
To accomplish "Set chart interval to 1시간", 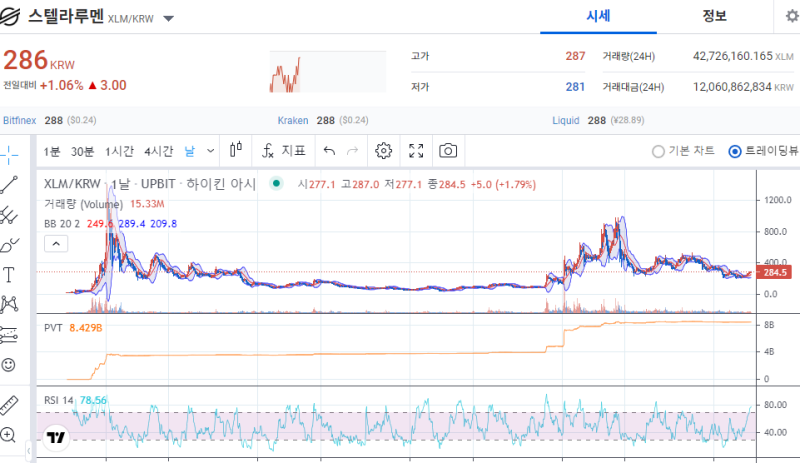I will pyautogui.click(x=119, y=152).
